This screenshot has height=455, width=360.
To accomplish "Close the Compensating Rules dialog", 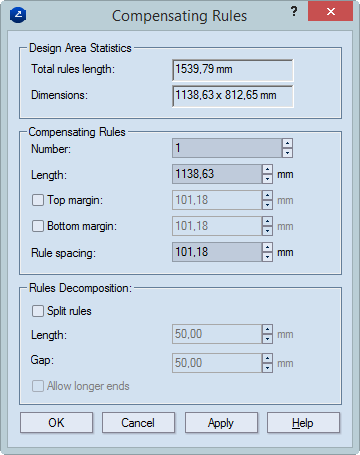I will (x=330, y=11).
